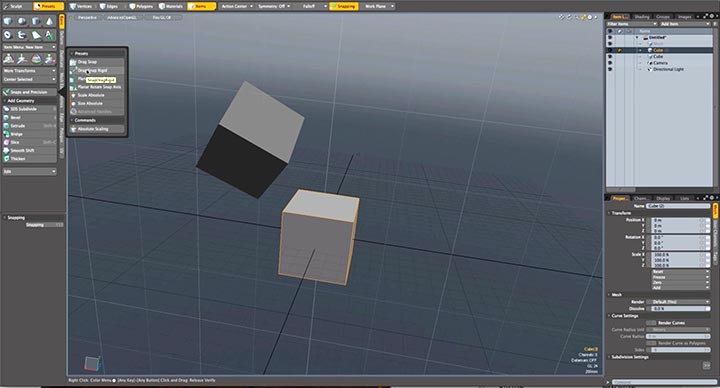
Task: Click the Dissolve percentage slider field
Action: pos(678,309)
